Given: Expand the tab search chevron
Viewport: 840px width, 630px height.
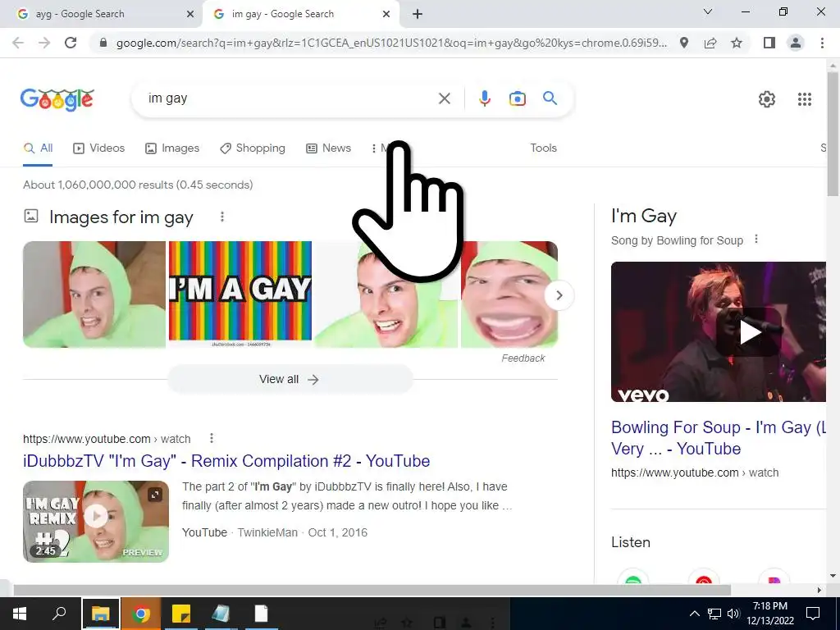Looking at the screenshot, I should coord(708,11).
